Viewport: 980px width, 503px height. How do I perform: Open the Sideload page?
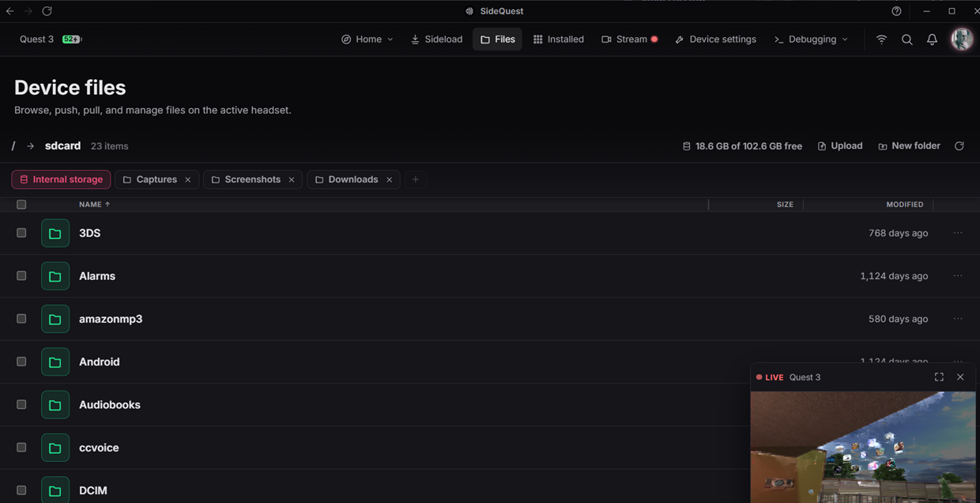click(436, 40)
